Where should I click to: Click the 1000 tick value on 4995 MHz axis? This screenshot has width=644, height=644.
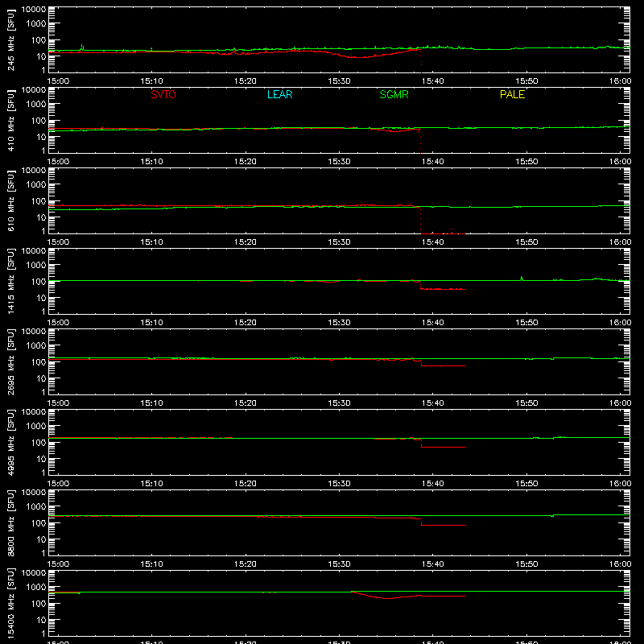(x=36, y=426)
